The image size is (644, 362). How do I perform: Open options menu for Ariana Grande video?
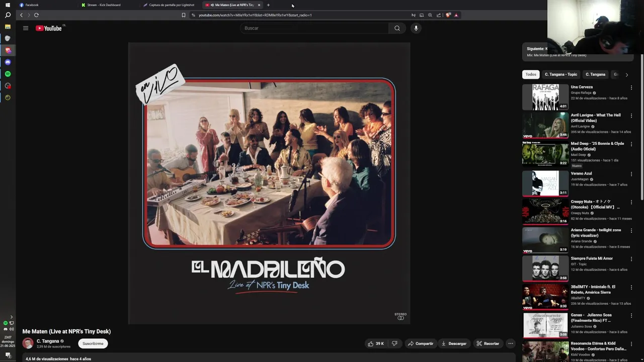click(x=631, y=231)
